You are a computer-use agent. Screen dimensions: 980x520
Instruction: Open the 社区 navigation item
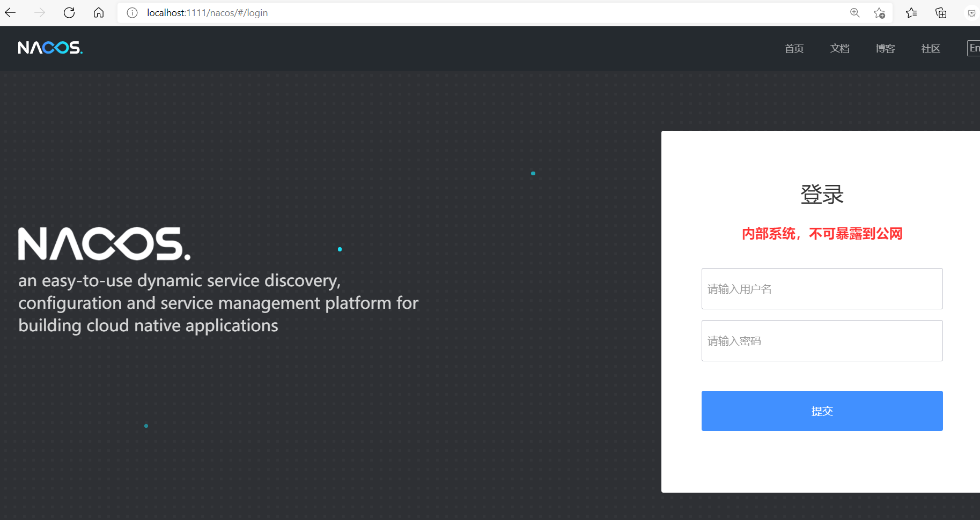931,49
